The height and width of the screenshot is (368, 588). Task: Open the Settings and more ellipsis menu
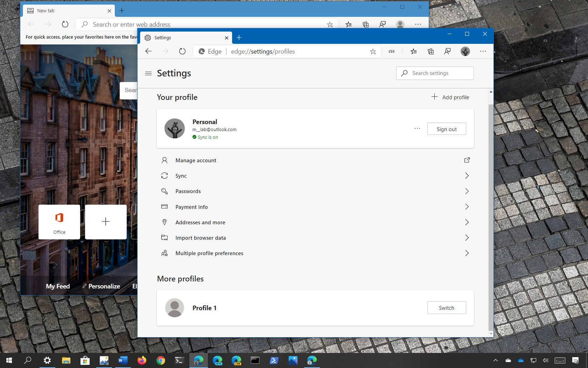(483, 52)
